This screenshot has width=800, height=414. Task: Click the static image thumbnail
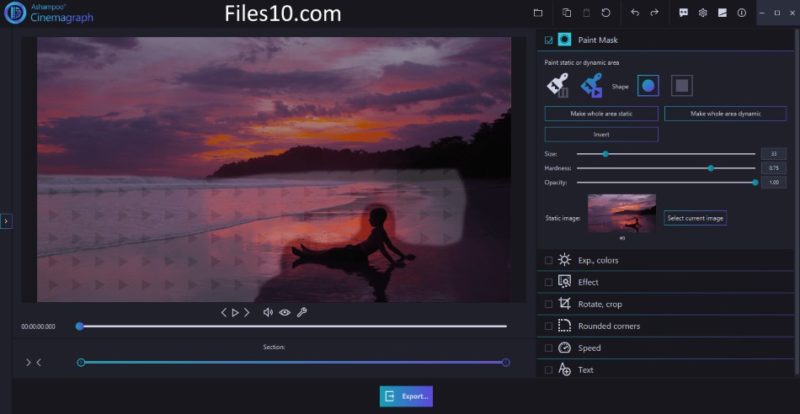click(622, 213)
